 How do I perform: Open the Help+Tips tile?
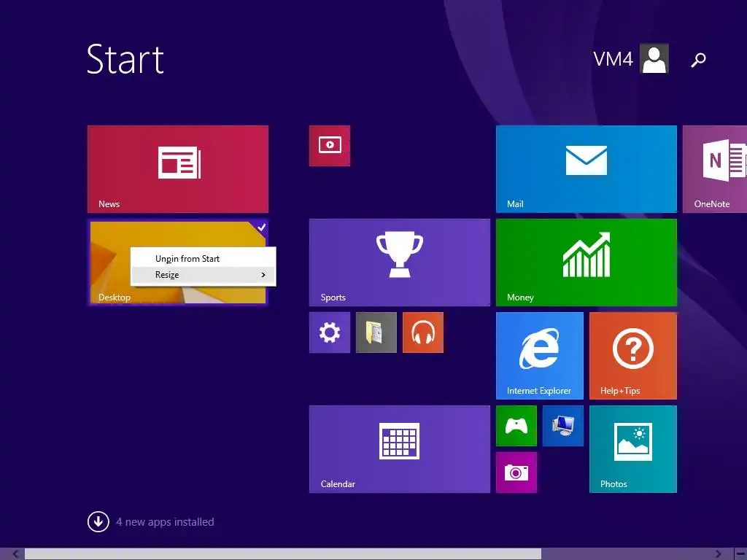[x=632, y=356]
